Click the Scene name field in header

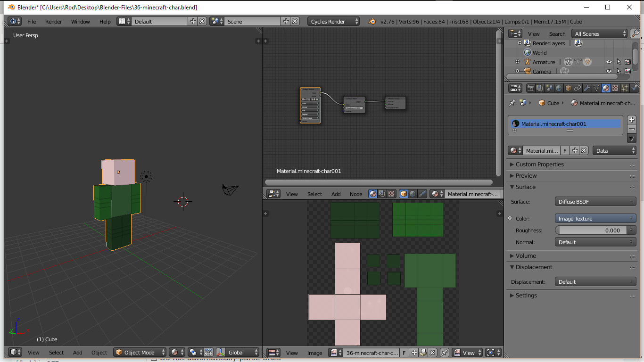[x=253, y=21]
